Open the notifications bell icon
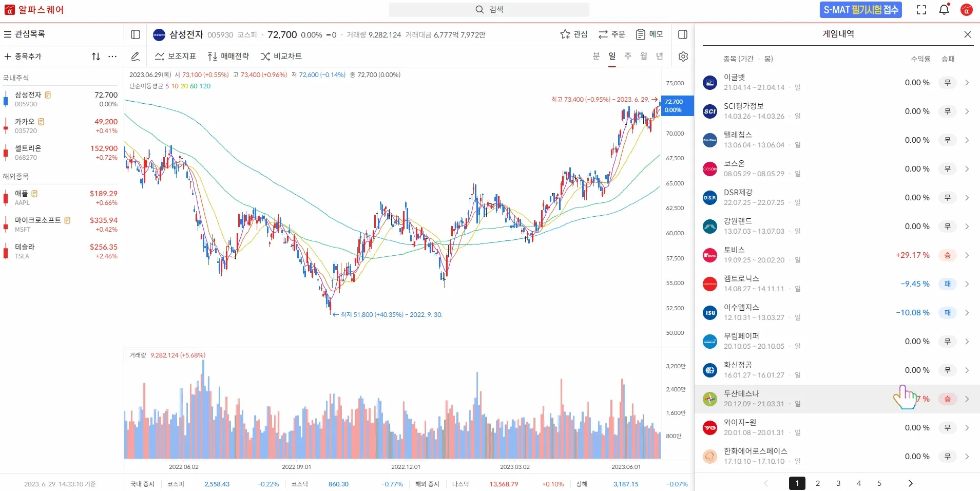Image resolution: width=980 pixels, height=491 pixels. (944, 9)
